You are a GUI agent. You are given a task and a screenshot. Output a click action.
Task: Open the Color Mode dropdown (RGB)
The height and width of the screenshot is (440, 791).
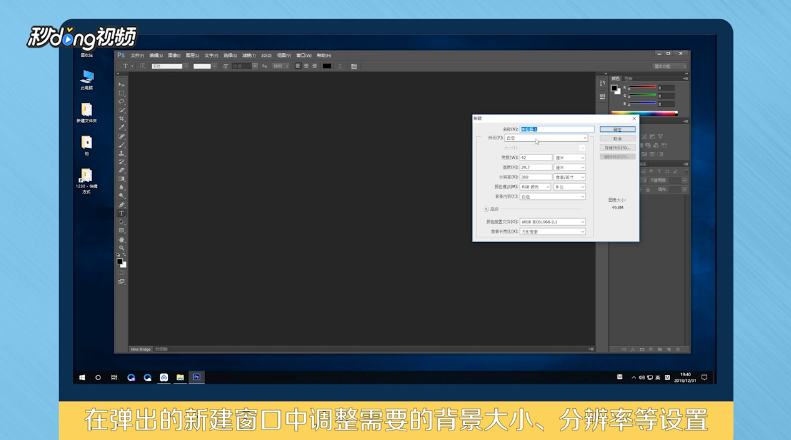535,187
